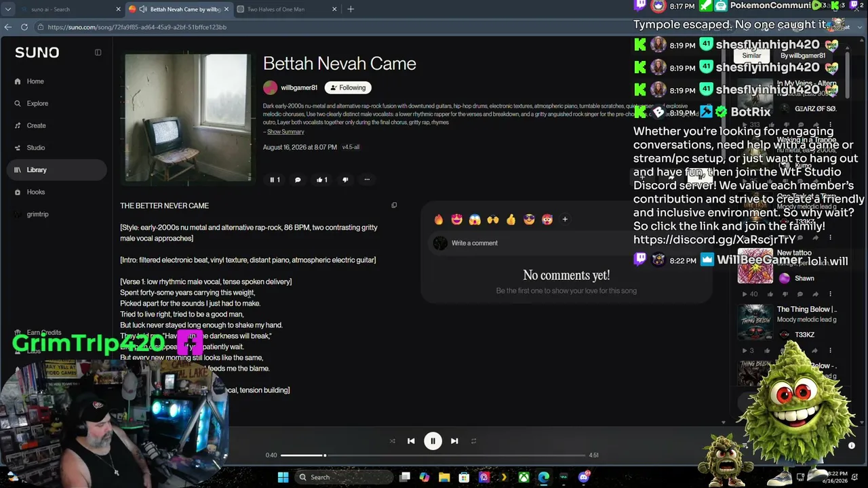The image size is (868, 488).
Task: Open Hooks in the sidebar
Action: [36, 192]
